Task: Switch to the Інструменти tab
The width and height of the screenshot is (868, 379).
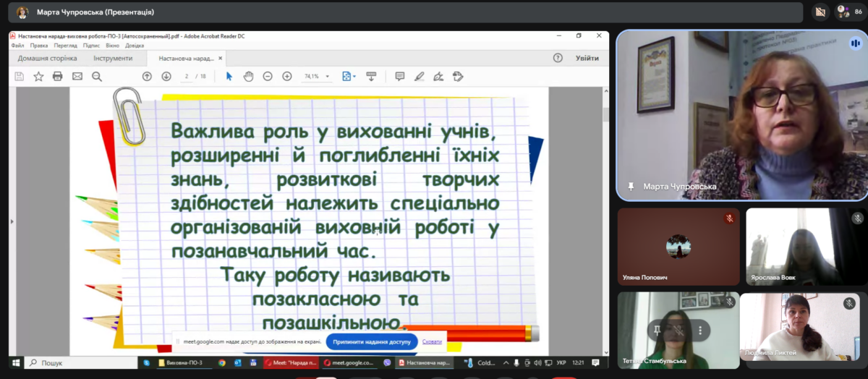Action: [x=113, y=59]
